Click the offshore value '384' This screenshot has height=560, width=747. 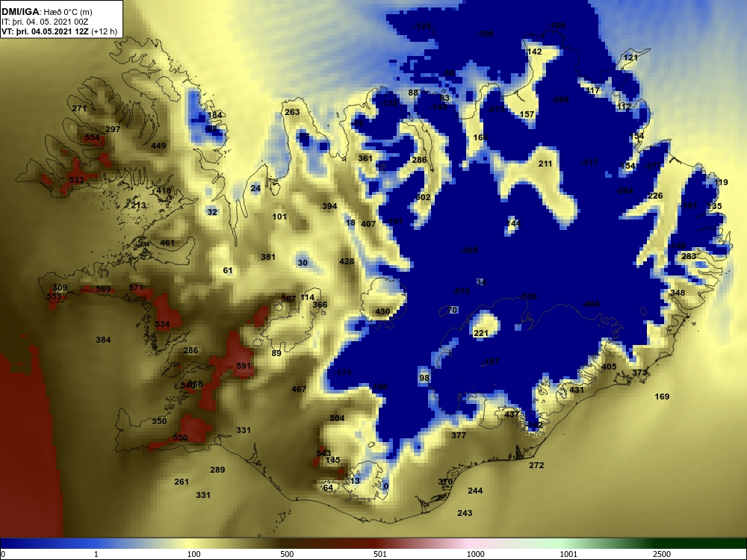point(103,340)
